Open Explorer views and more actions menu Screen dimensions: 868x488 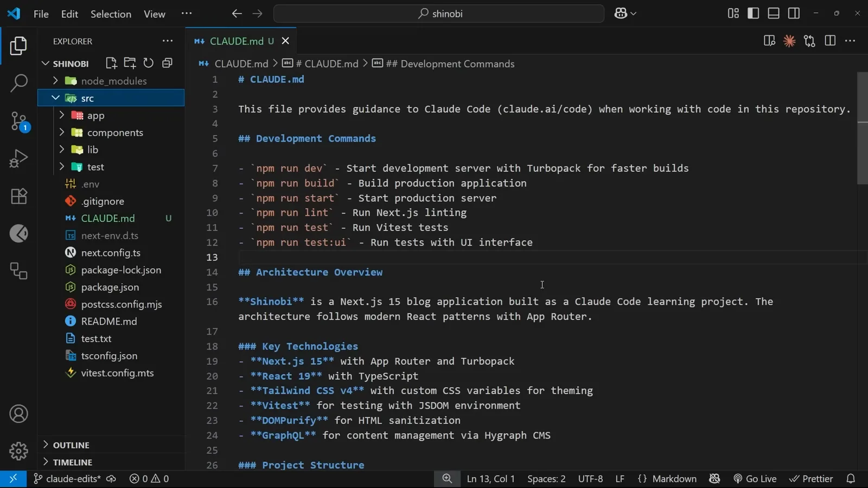tap(168, 41)
